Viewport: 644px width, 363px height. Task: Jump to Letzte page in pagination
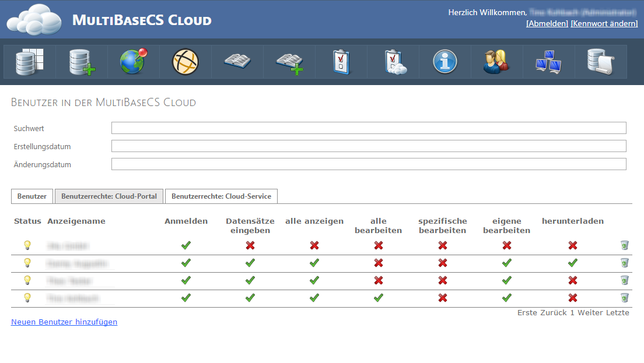pyautogui.click(x=617, y=312)
